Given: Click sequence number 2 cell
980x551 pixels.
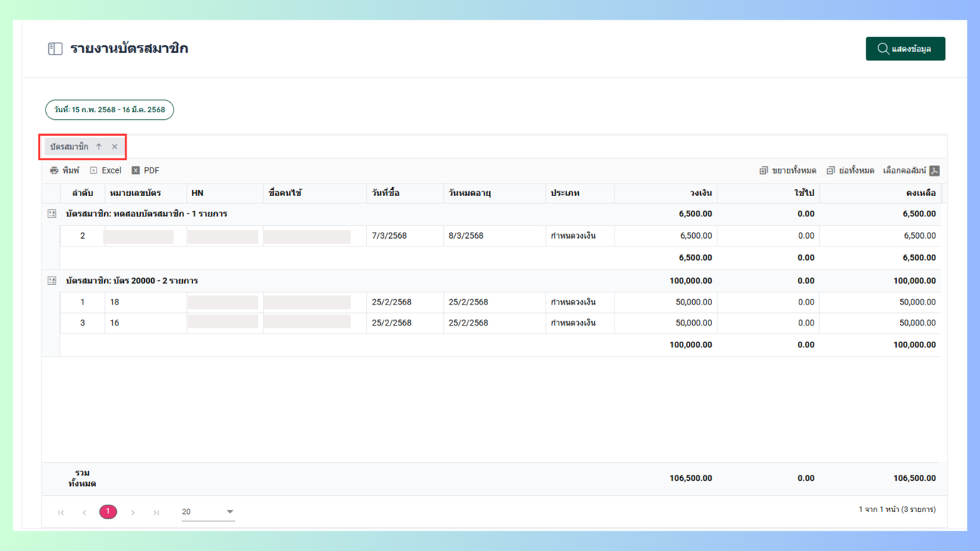Looking at the screenshot, I should point(83,236).
